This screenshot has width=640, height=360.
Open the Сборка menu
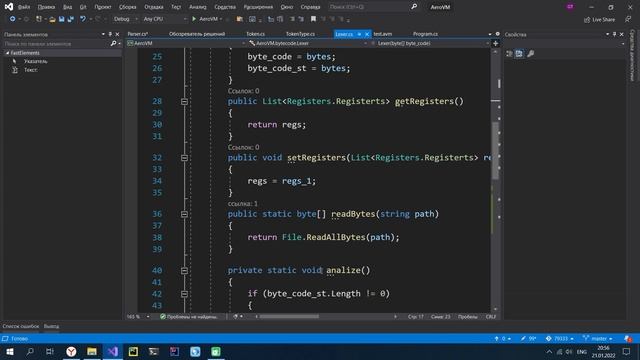pyautogui.click(x=128, y=7)
